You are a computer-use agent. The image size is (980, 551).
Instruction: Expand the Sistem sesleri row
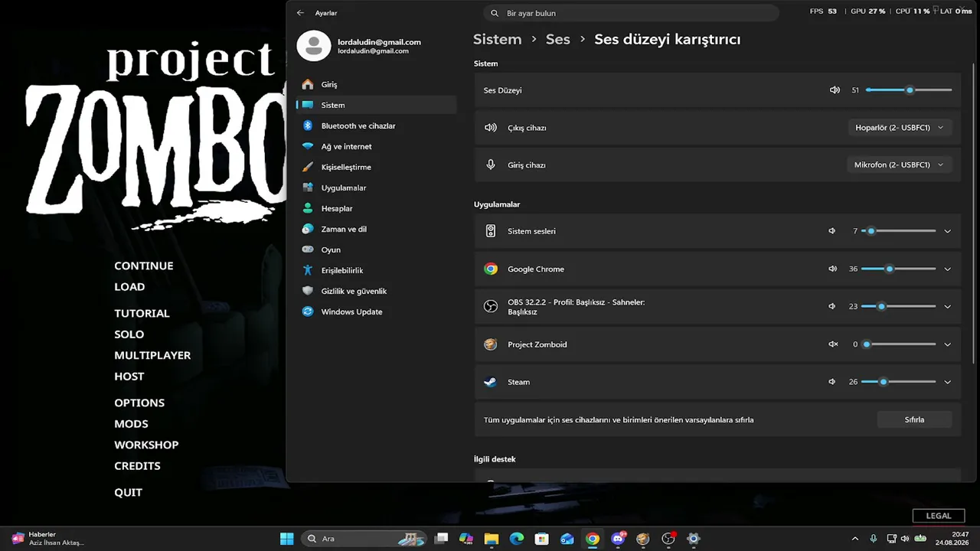[947, 231]
